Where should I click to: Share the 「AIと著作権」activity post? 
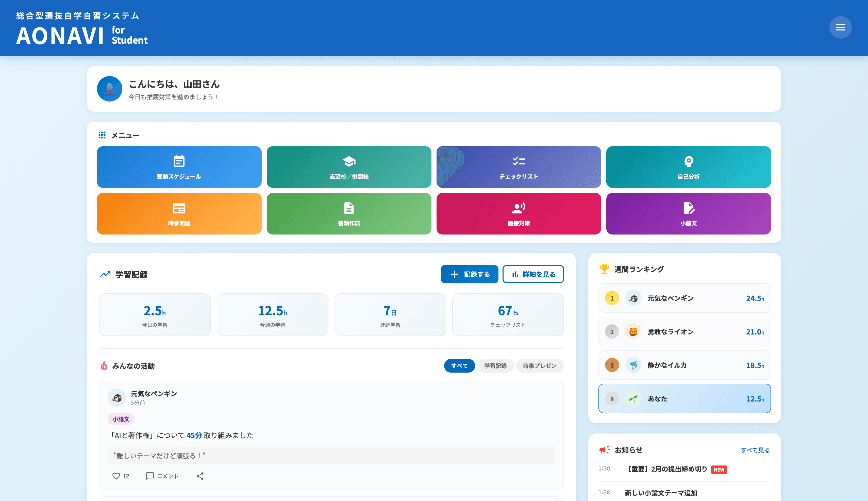pyautogui.click(x=200, y=476)
